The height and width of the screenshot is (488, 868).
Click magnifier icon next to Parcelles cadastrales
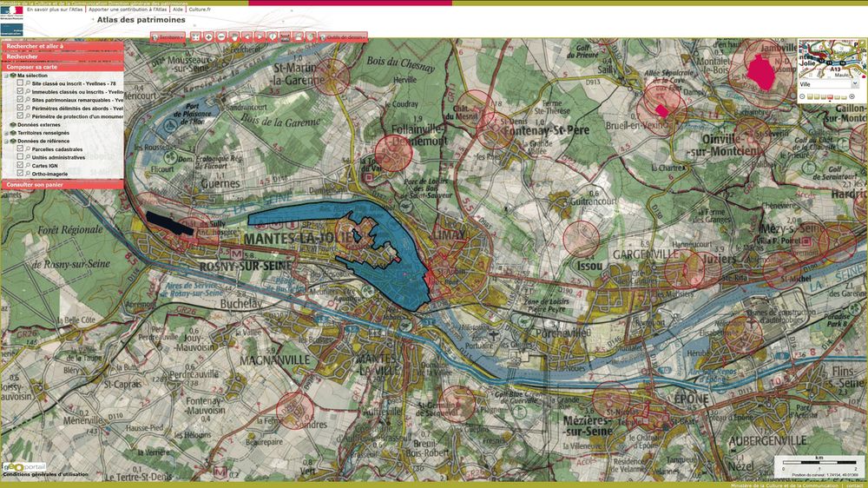(x=28, y=149)
